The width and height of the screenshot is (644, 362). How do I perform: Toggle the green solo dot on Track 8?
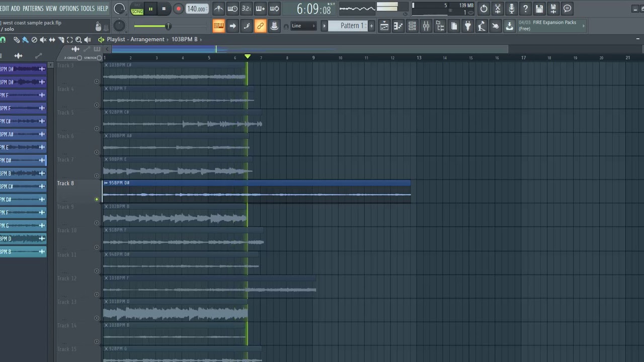tap(97, 200)
